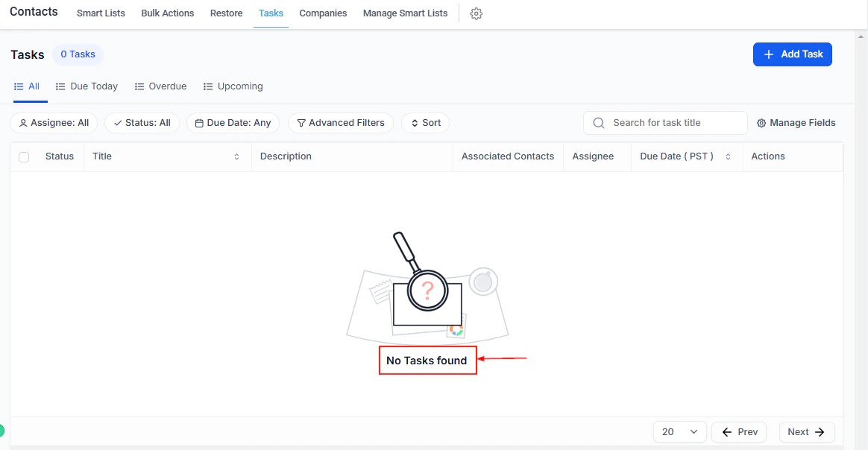Click the Add Task button
The width and height of the screenshot is (868, 450).
[x=792, y=54]
